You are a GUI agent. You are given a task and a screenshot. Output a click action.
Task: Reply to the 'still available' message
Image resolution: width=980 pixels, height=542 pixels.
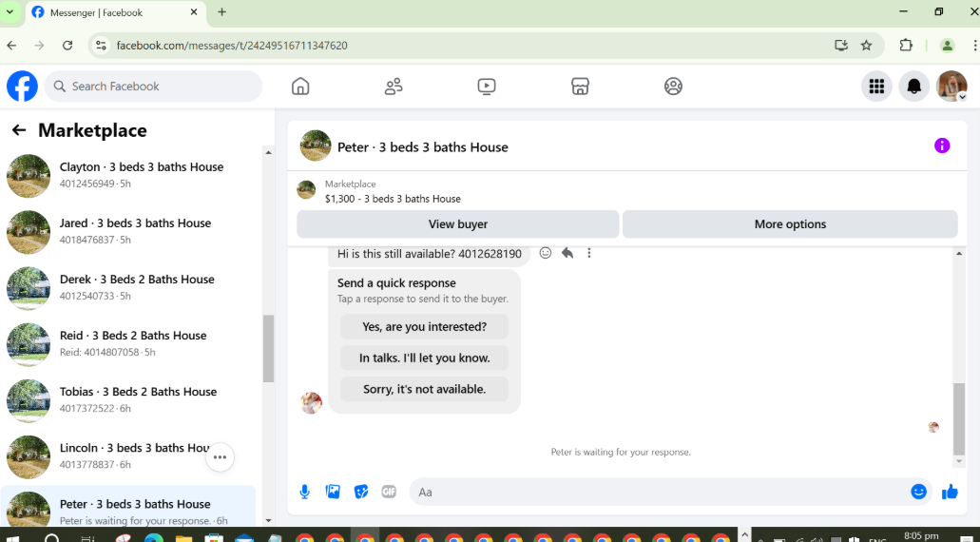click(567, 253)
